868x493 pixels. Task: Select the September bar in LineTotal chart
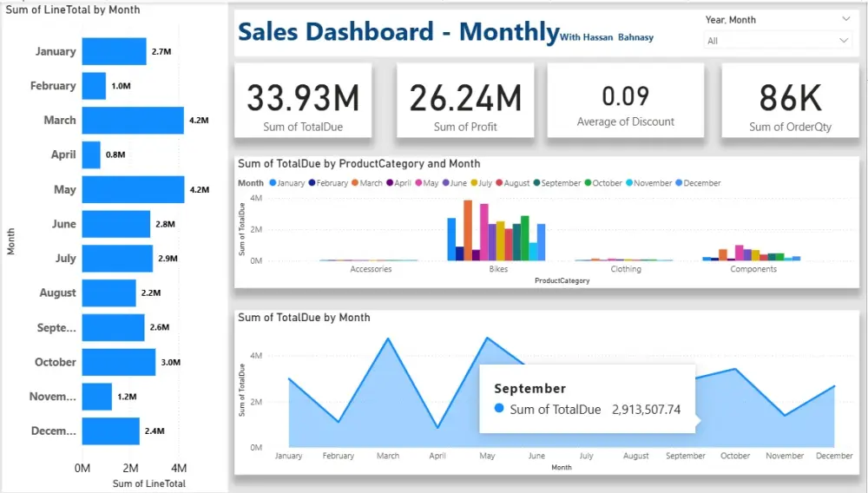[114, 327]
